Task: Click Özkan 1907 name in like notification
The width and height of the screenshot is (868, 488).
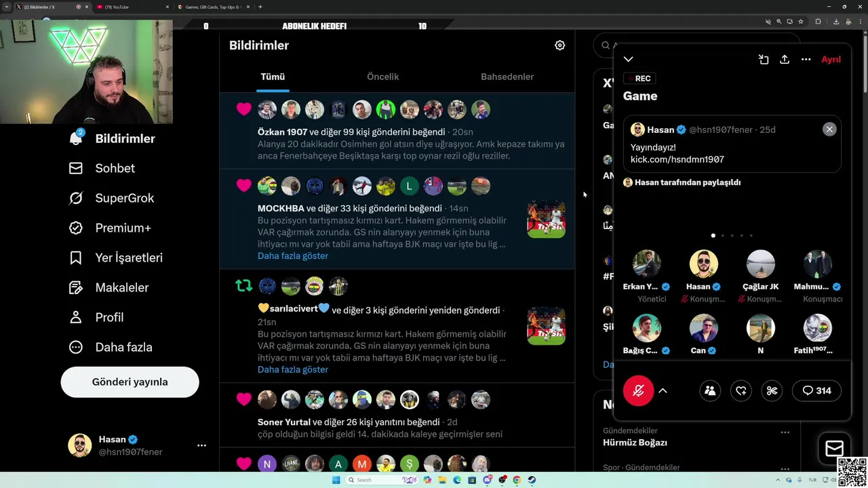Action: 282,132
